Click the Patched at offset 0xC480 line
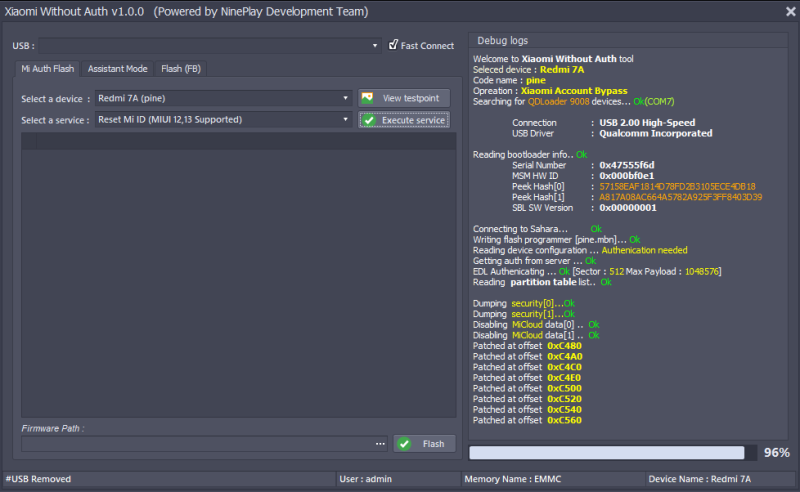The width and height of the screenshot is (800, 492). click(527, 346)
